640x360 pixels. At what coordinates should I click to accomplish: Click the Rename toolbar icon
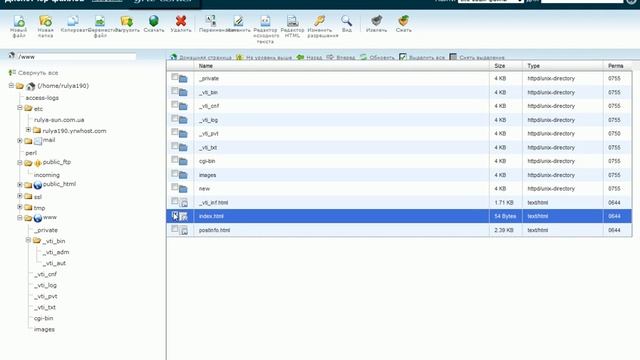tap(211, 21)
